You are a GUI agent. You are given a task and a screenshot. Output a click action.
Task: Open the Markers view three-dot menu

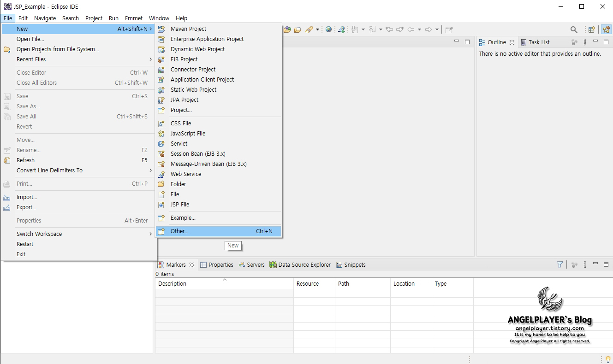[585, 264]
